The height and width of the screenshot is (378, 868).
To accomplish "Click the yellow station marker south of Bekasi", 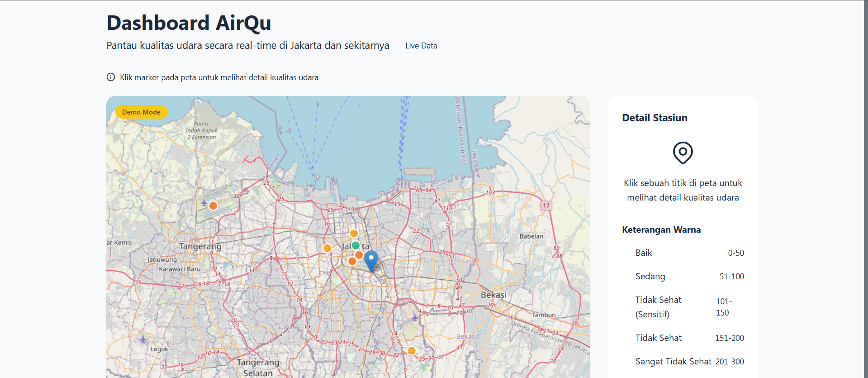I will coord(411,350).
